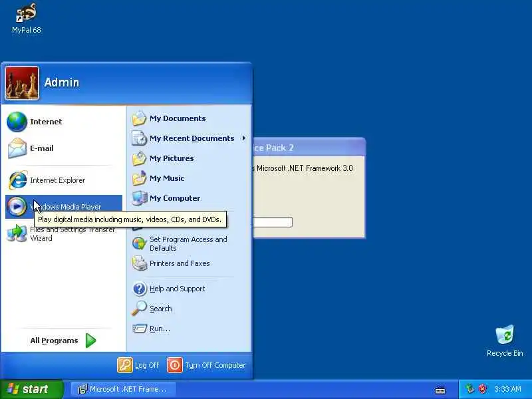Click the My Pictures folder icon

(139, 158)
